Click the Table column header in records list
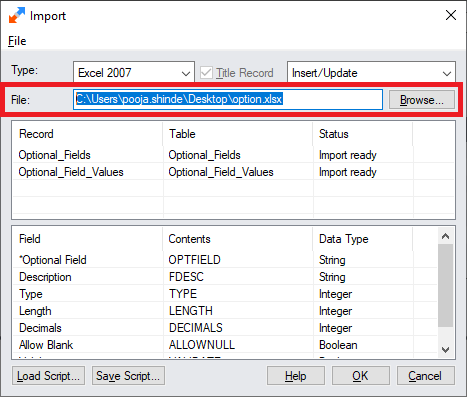This screenshot has height=397, width=467. point(238,134)
